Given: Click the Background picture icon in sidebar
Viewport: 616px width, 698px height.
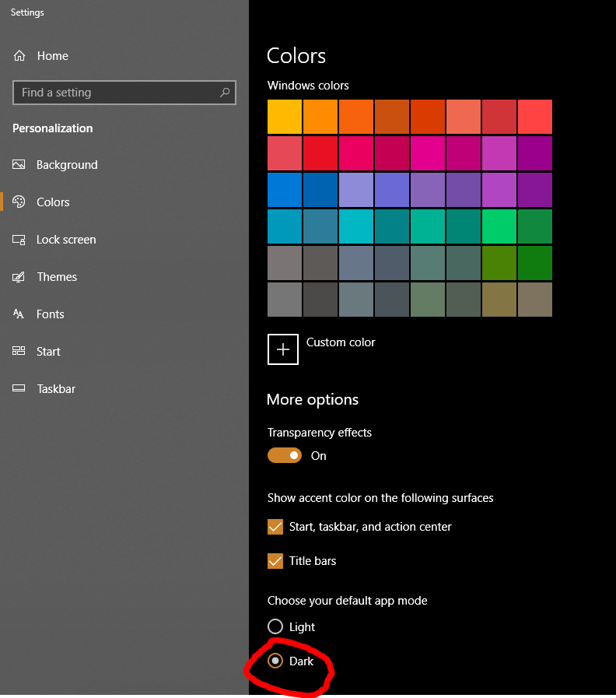Looking at the screenshot, I should pos(19,165).
